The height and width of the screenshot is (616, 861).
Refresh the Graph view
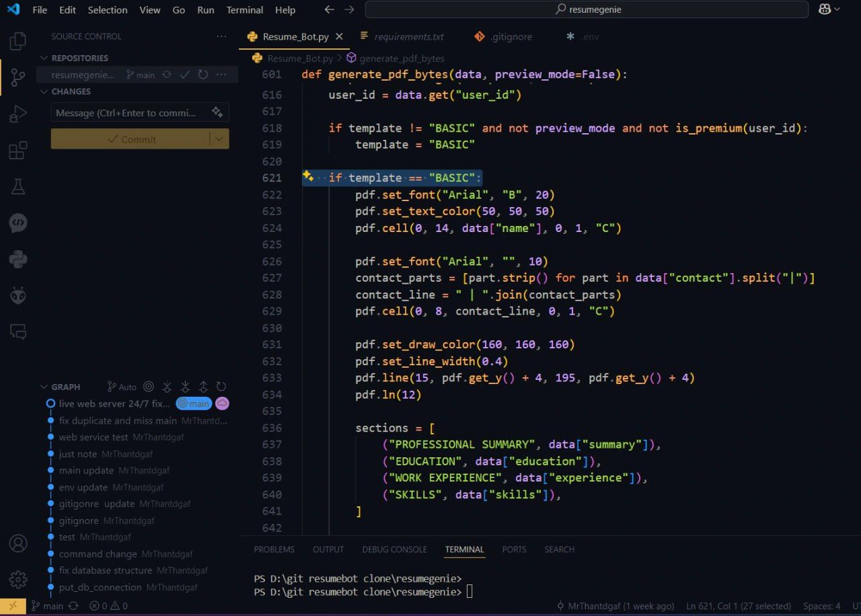click(x=221, y=387)
